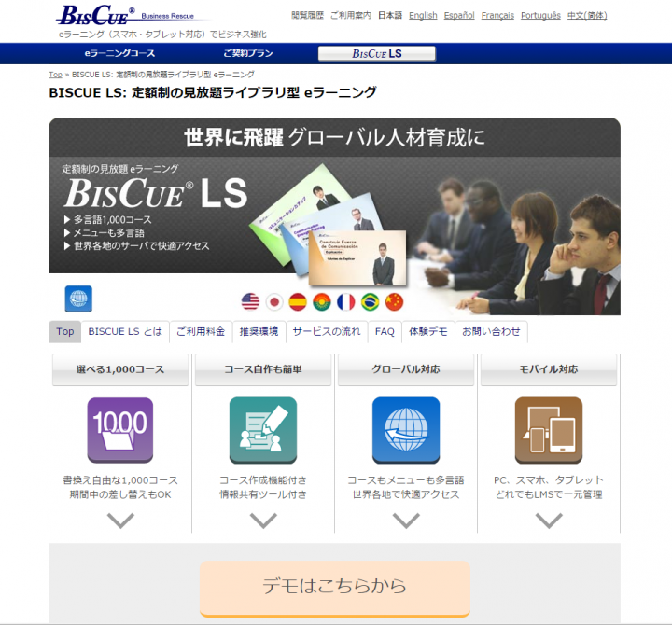
Task: Click the text コースもメニューも多言語
Action: (x=406, y=480)
